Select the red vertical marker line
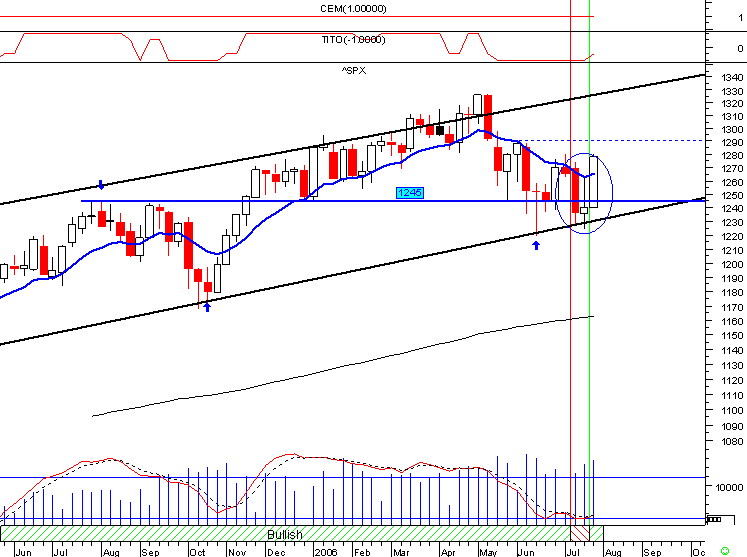747x557 pixels. (x=571, y=262)
